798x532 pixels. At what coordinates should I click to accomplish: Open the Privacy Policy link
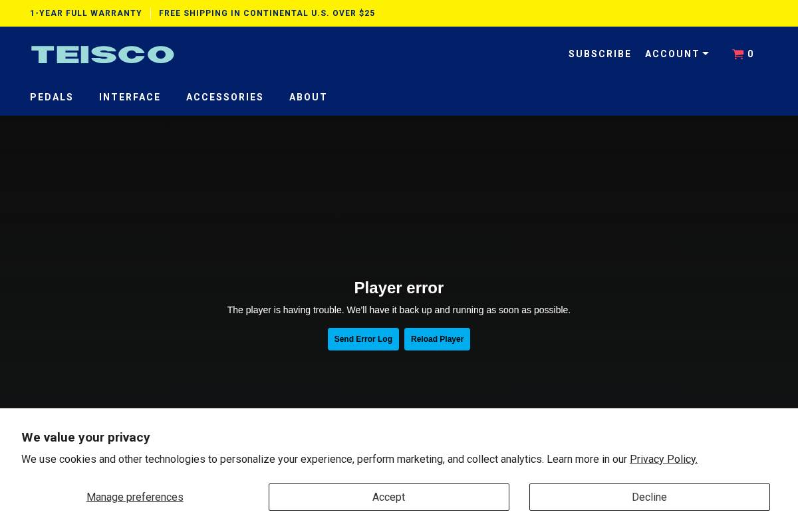point(663,459)
